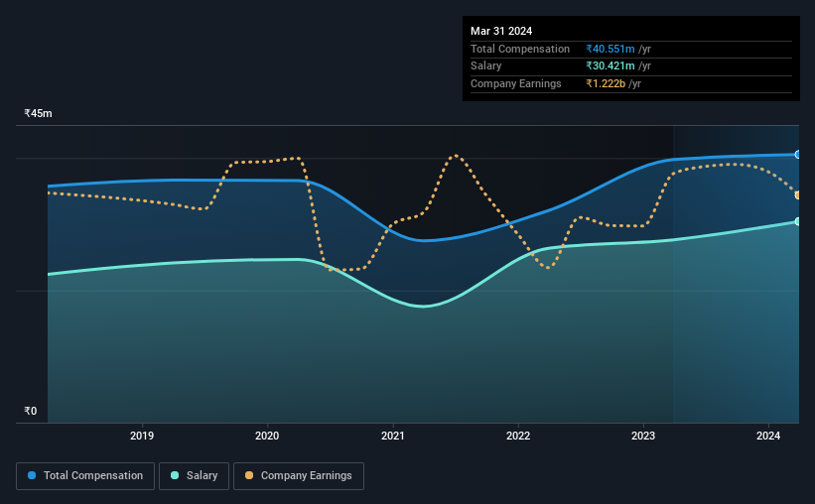Click the 2020 axis label
This screenshot has height=504, width=815.
[x=267, y=436]
